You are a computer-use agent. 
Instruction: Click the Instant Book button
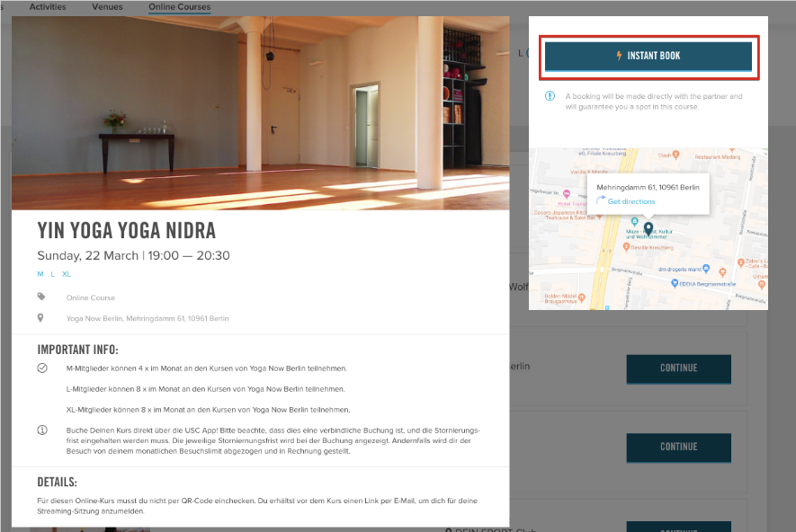pyautogui.click(x=648, y=56)
